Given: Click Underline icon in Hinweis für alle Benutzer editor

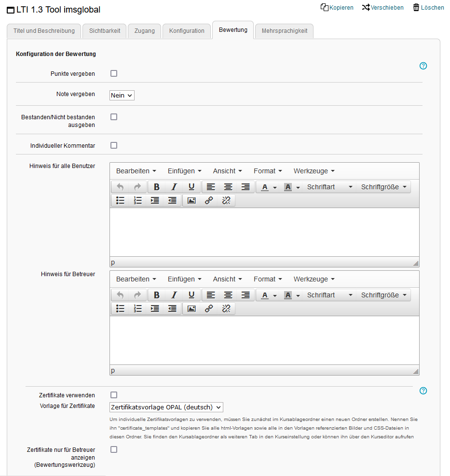Looking at the screenshot, I should (x=191, y=187).
